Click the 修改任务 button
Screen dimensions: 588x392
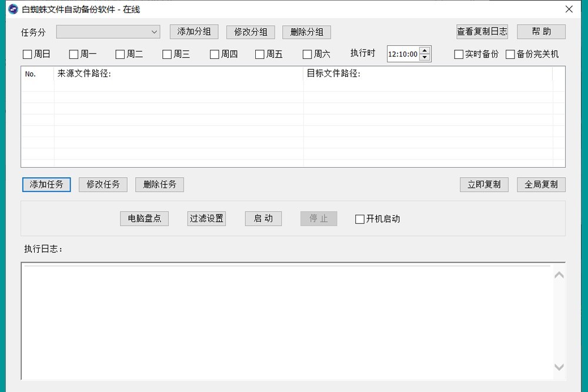tap(103, 185)
